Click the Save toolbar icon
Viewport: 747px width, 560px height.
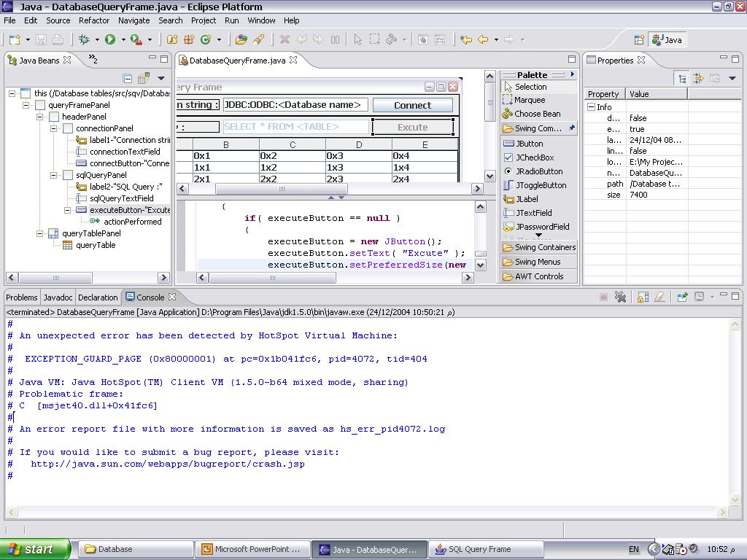[41, 39]
